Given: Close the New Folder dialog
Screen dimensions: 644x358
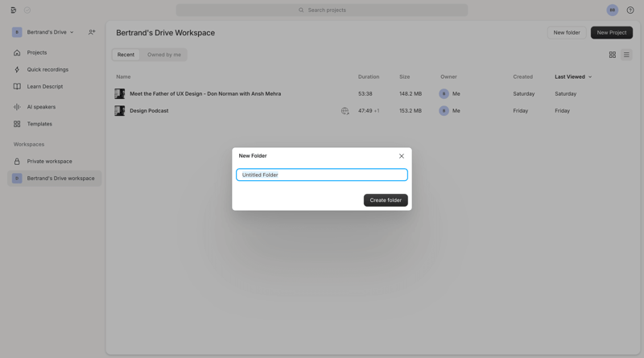Looking at the screenshot, I should [401, 156].
